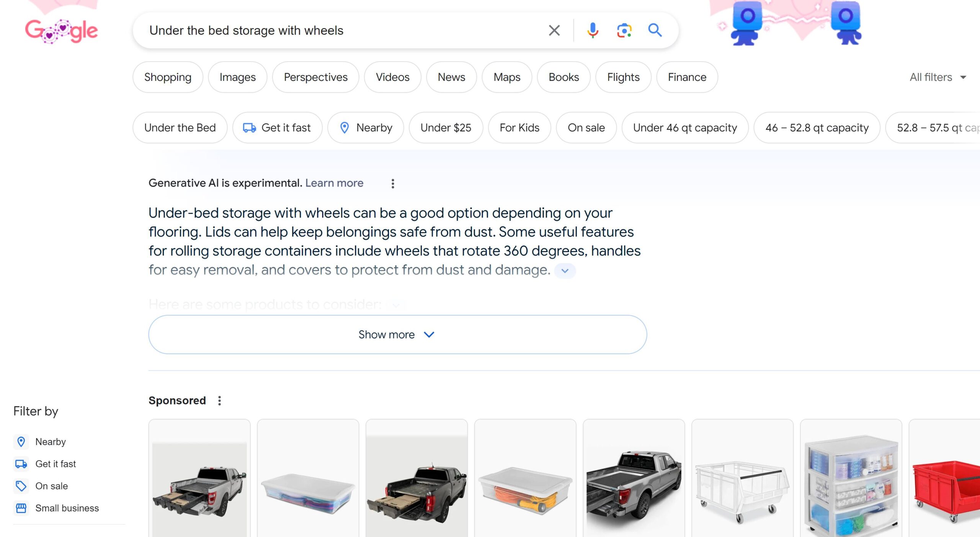This screenshot has height=537, width=980.
Task: Open Google Lens camera search
Action: tap(623, 30)
